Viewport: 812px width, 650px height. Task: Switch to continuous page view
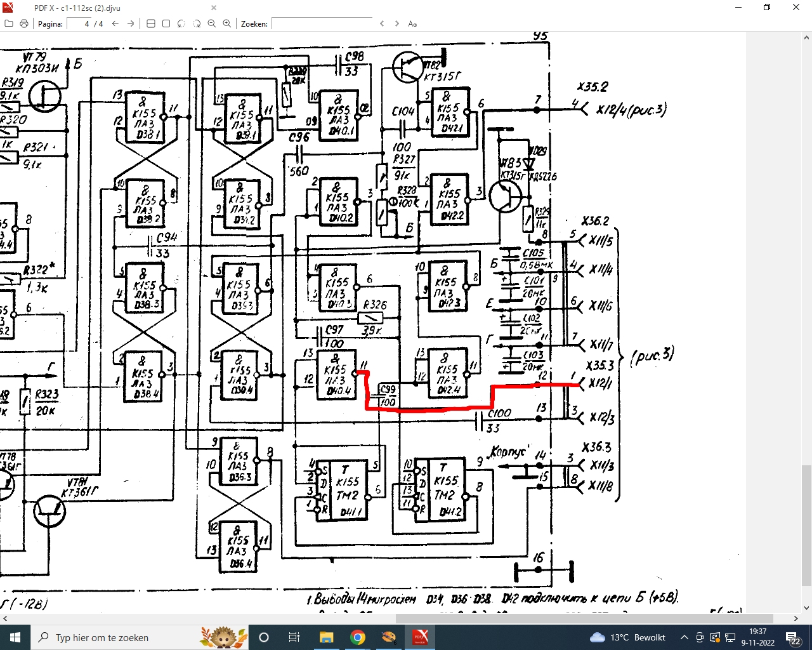pos(151,23)
